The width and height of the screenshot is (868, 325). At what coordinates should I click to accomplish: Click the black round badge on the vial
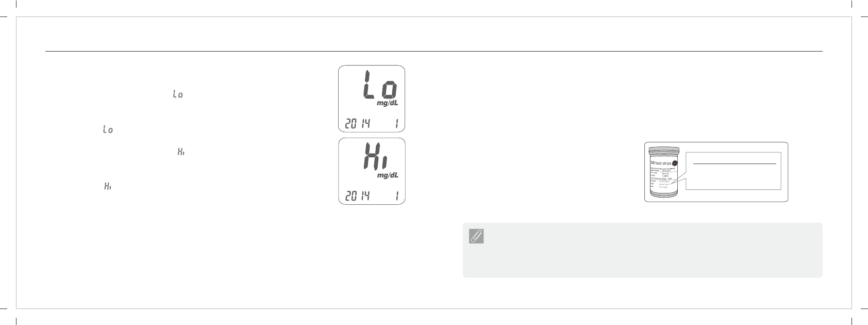(675, 163)
